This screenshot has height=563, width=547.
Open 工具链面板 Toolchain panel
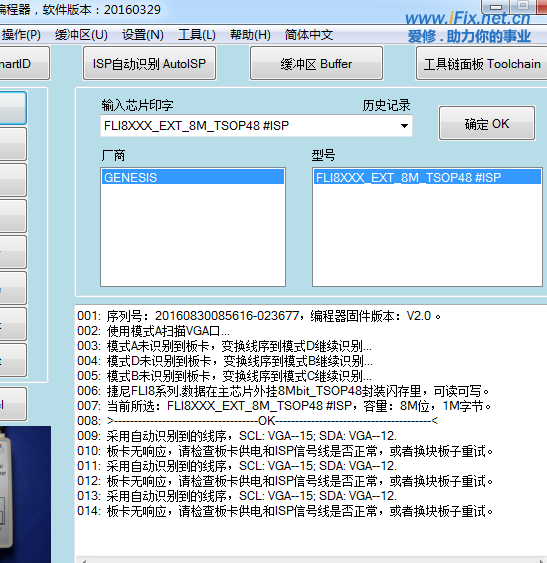coord(482,64)
